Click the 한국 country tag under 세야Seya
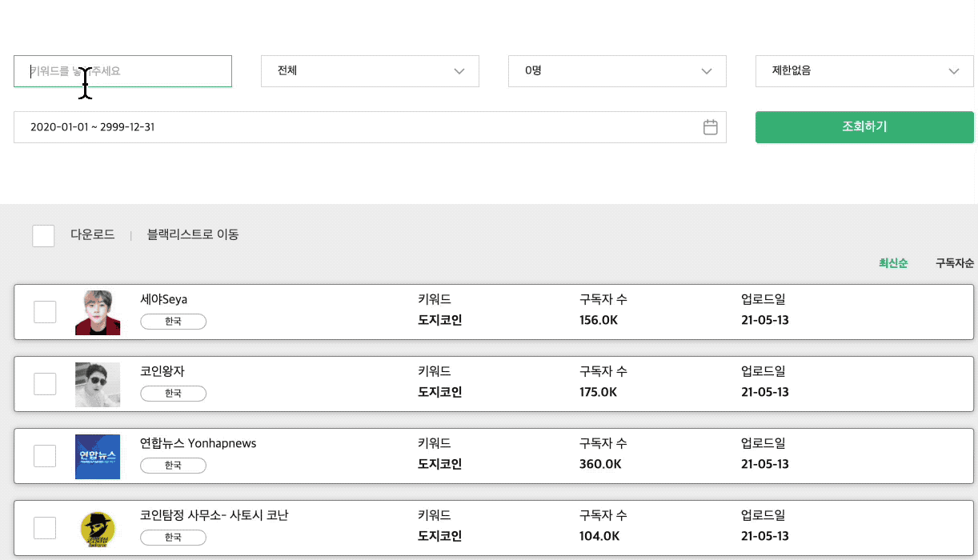The width and height of the screenshot is (978, 560). (173, 322)
